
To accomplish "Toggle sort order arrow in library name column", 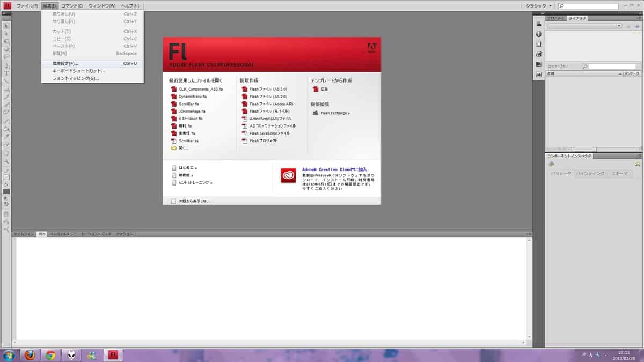I will [619, 73].
